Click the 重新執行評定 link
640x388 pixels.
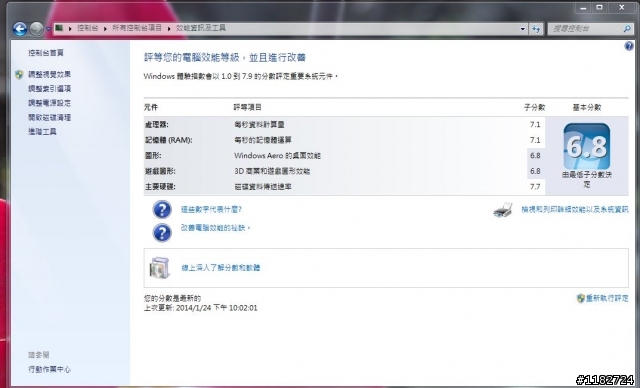[607, 298]
